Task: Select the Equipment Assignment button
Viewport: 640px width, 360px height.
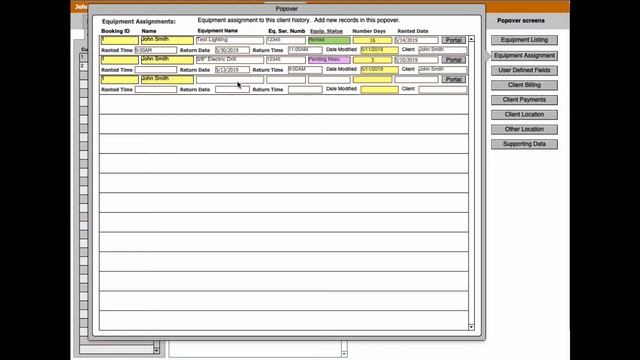Action: point(524,56)
